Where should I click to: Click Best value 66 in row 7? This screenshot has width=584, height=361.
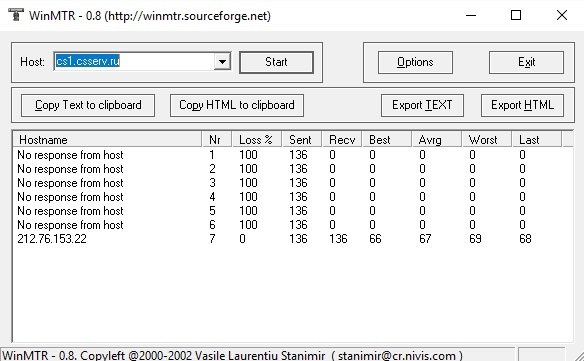point(375,239)
